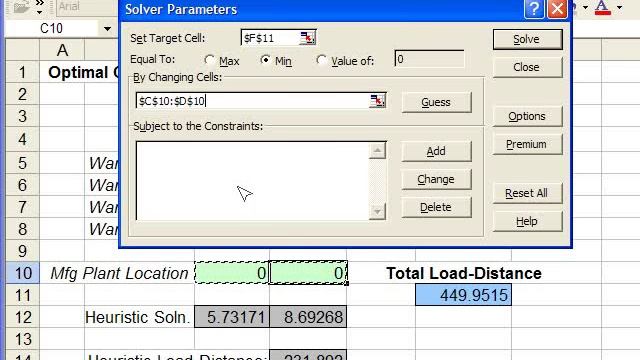Screen dimensions: 640x360
Task: Expand the toolbar overflow chevron
Action: (39, 7)
